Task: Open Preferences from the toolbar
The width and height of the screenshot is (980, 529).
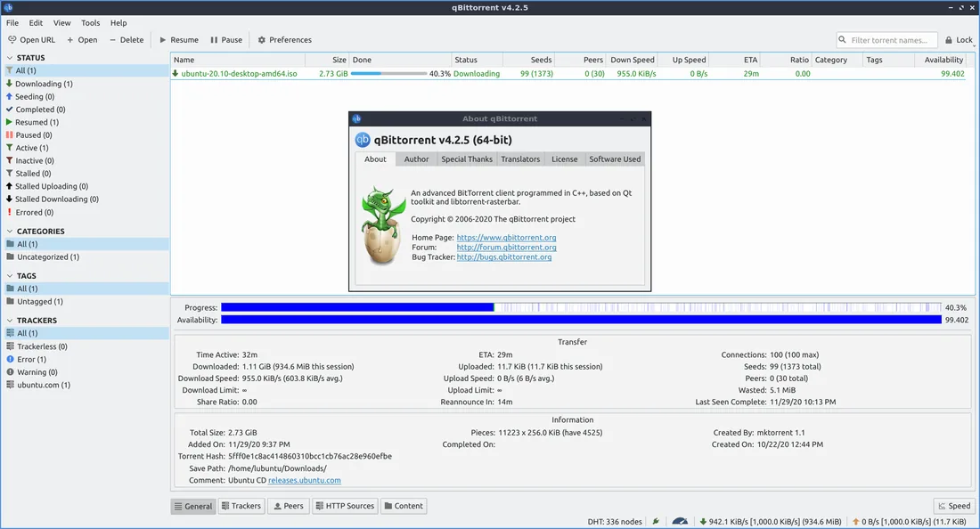Action: point(285,40)
